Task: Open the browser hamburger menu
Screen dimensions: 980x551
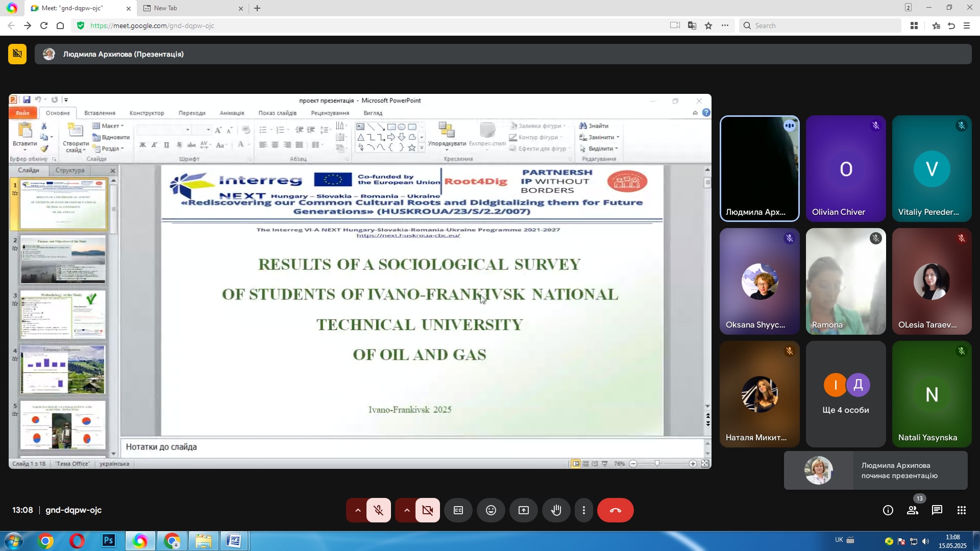Action: 967,26
